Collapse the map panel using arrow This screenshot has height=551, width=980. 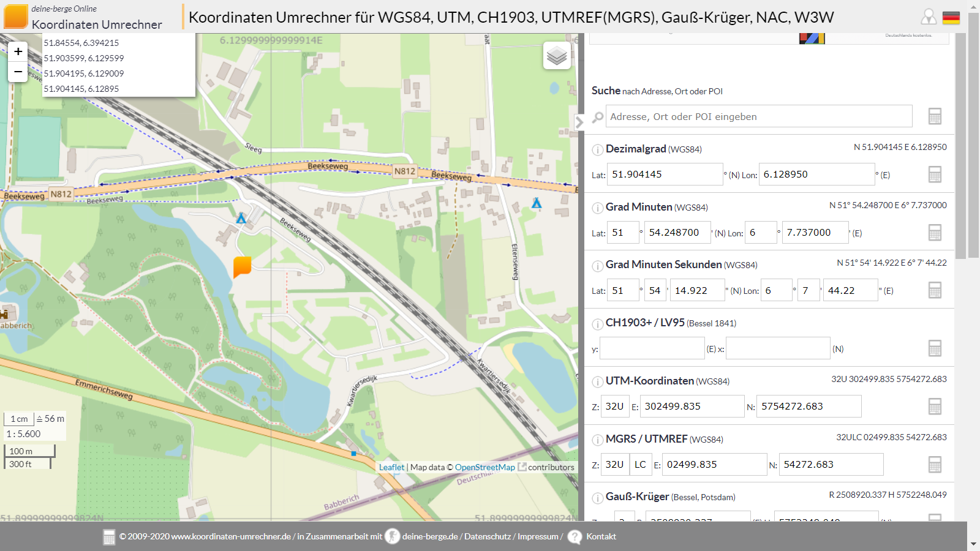click(x=579, y=122)
